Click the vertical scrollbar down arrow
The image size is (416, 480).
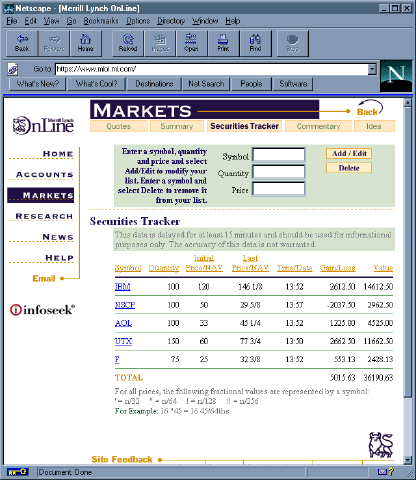(408, 460)
